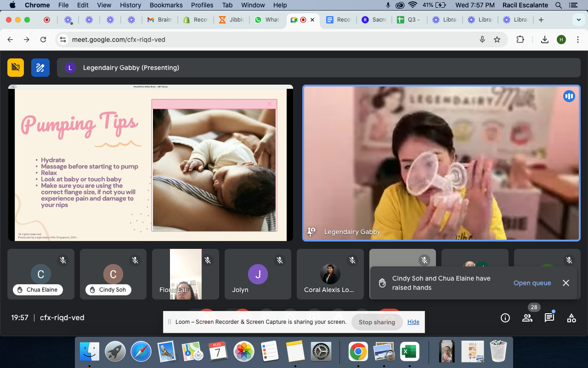Screen dimensions: 588x368
Task: Open the Meet activities icon
Action: (x=571, y=318)
